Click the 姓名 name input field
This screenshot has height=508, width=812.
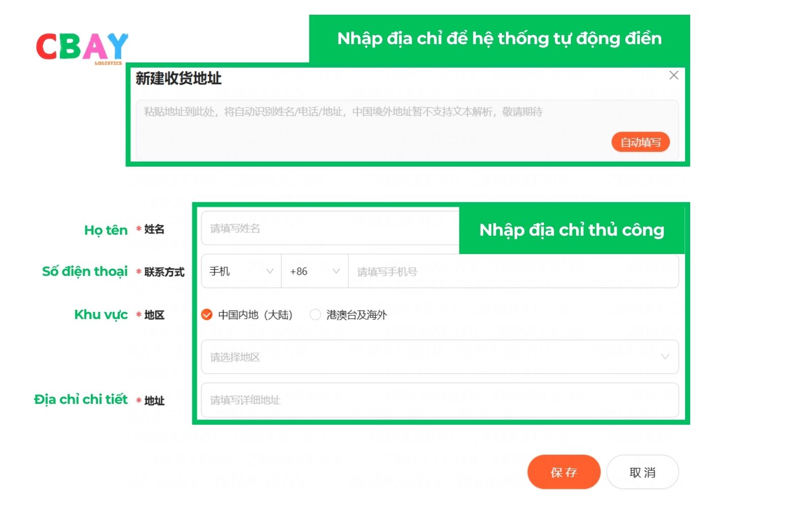coord(330,228)
